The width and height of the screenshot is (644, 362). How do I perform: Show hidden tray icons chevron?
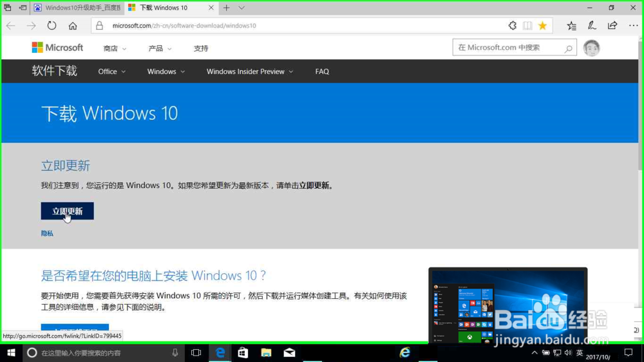point(535,352)
